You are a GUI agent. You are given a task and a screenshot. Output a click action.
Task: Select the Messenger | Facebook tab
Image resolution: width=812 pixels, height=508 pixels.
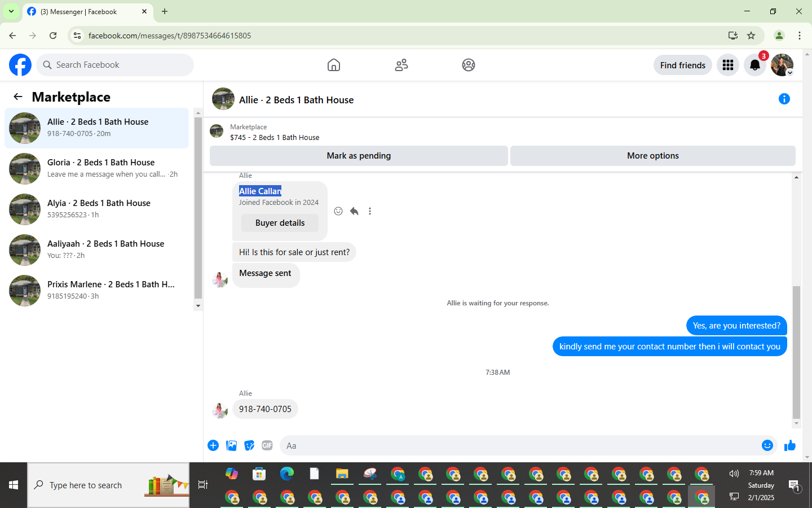click(87, 11)
